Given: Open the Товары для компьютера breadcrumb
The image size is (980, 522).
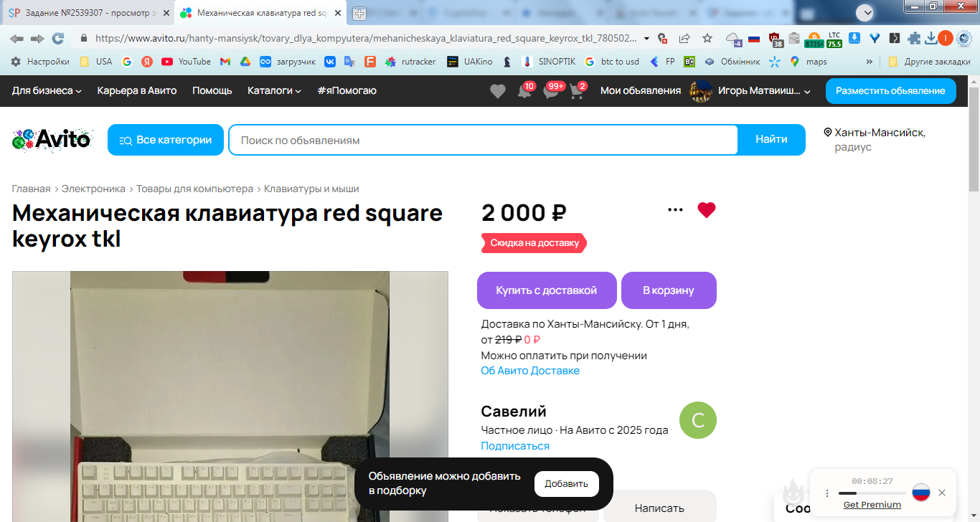Looking at the screenshot, I should (194, 189).
